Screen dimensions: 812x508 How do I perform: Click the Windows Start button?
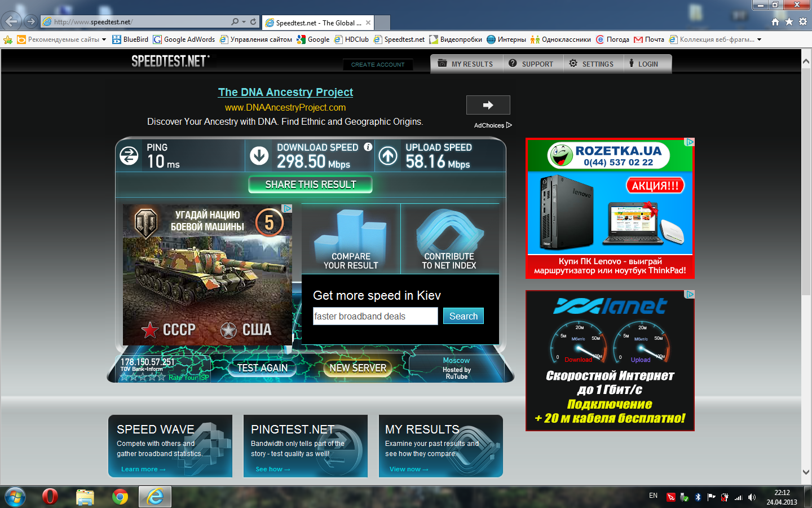[15, 497]
